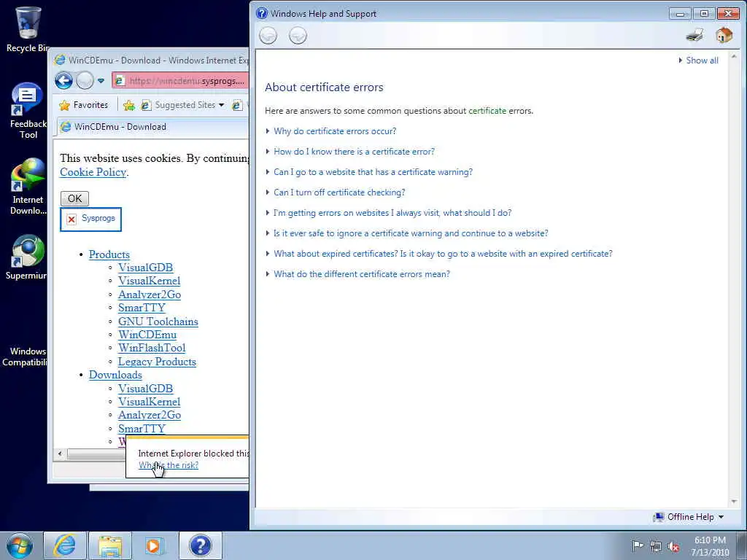Expand 'Is it ever safe to ignore a certificate warning'
747x560 pixels.
click(411, 233)
